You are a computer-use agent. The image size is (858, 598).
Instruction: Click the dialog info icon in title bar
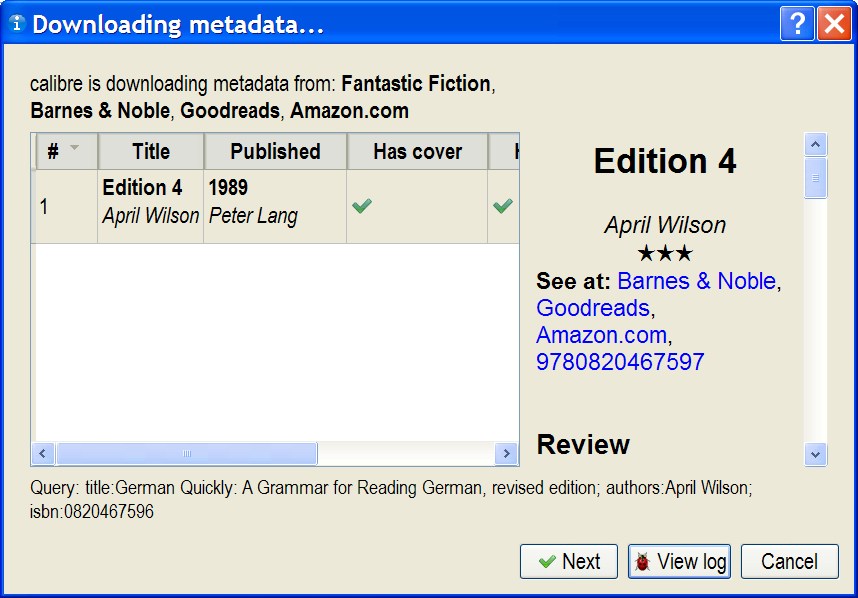pyautogui.click(x=16, y=24)
